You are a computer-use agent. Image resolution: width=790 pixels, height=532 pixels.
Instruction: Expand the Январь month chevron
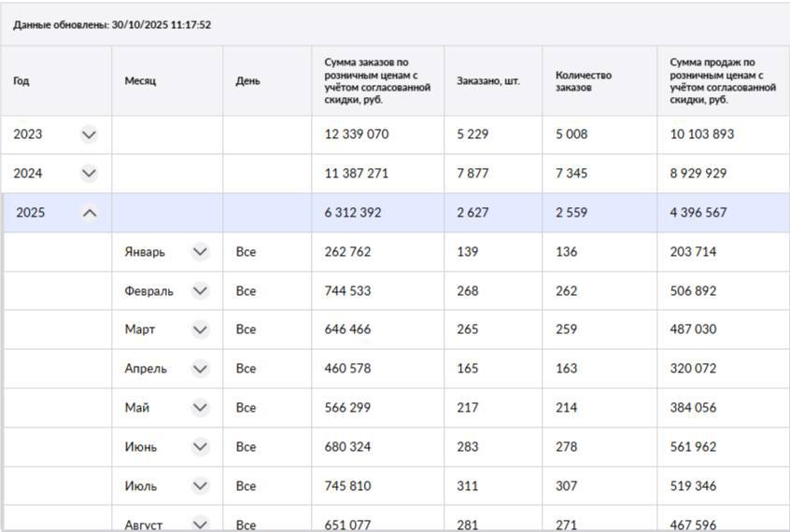200,252
